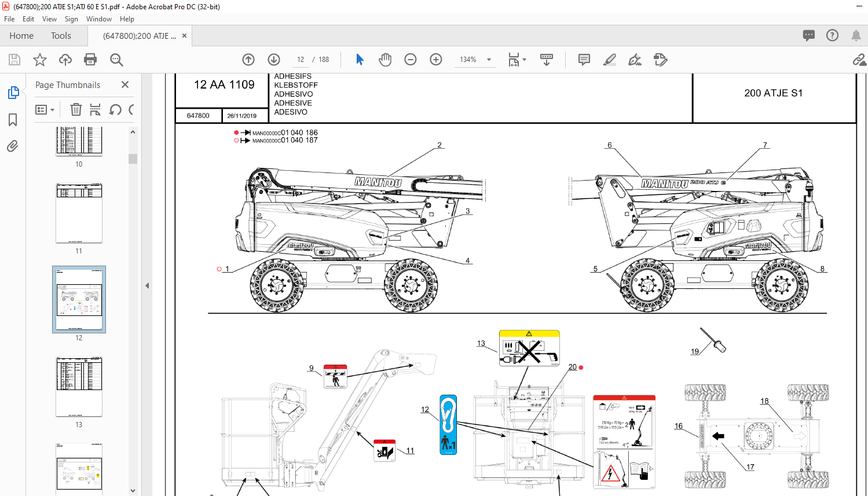
Task: Click the stamp tool icon
Action: point(661,60)
